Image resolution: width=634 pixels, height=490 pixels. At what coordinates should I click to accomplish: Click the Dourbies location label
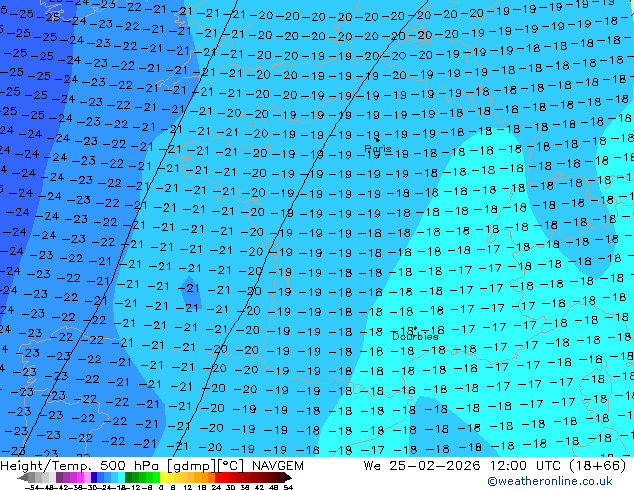[x=415, y=336]
